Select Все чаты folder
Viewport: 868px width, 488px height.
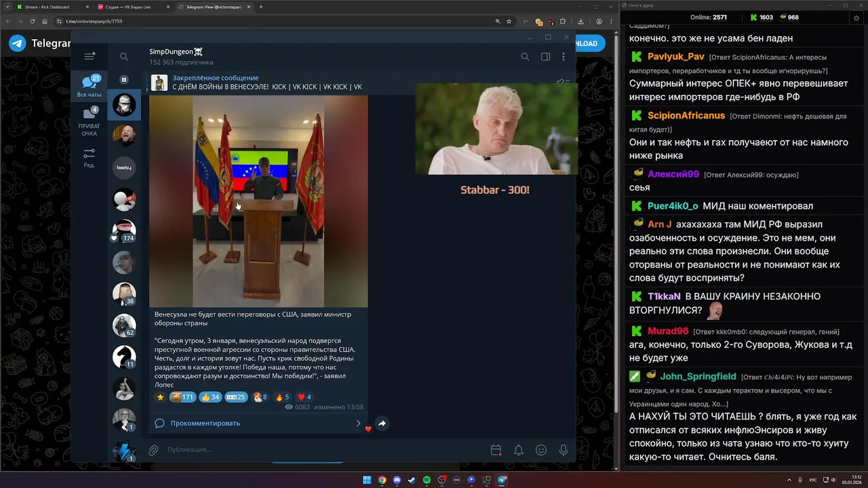89,87
